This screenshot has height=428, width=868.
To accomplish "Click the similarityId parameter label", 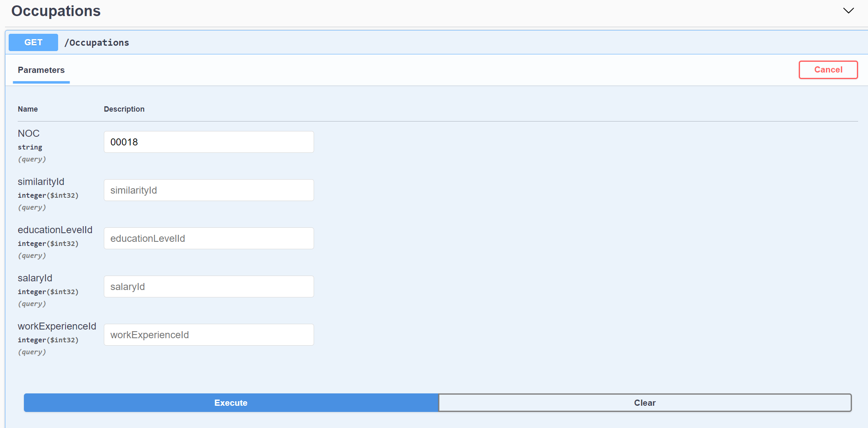I will point(41,182).
